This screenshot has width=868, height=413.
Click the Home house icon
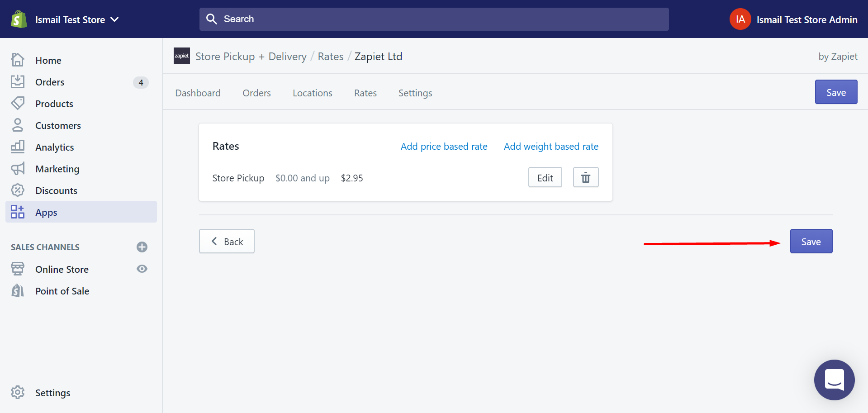click(x=18, y=60)
